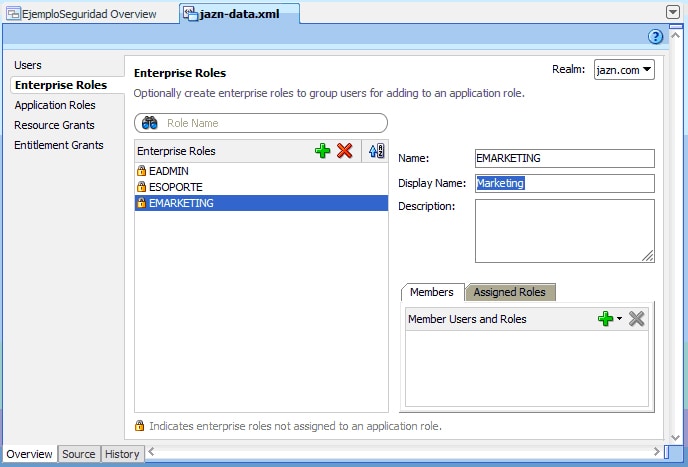Go to Entitlement Grants section
Screen dimensions: 688x467
[59, 145]
